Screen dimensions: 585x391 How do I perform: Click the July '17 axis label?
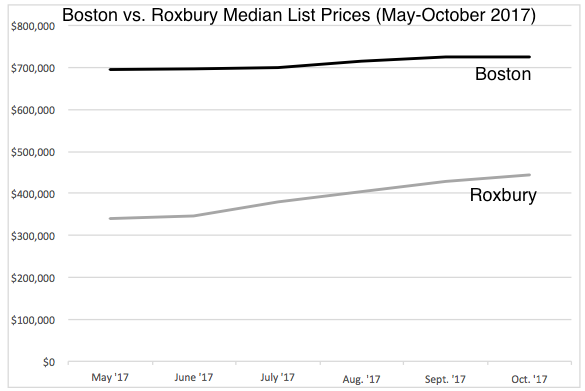coord(277,377)
